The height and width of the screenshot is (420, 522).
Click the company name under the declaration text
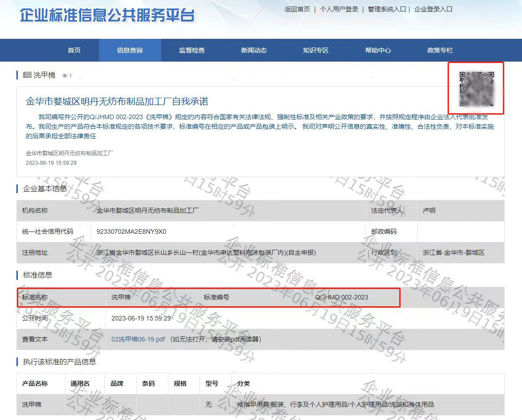pos(69,153)
